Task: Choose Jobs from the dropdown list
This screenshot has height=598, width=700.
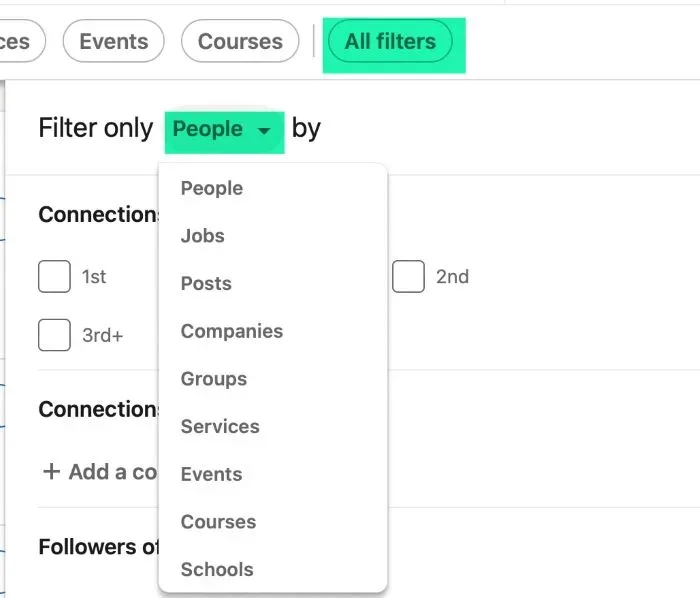Action: [x=203, y=236]
